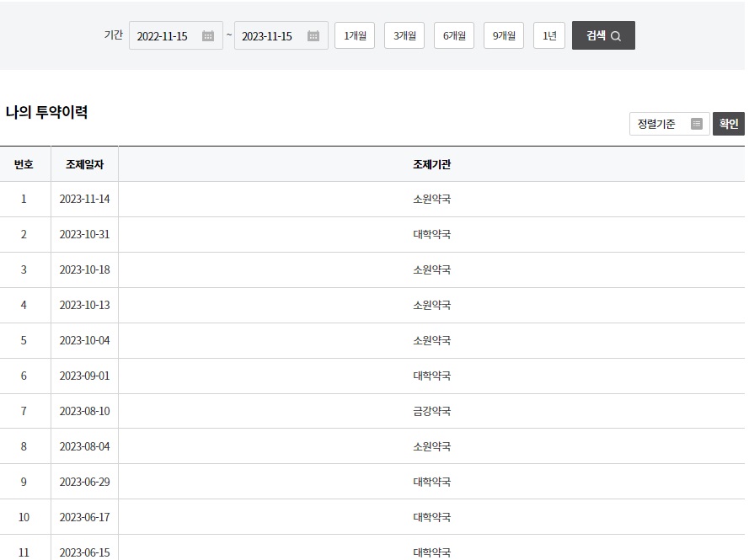The height and width of the screenshot is (560, 749).
Task: Click the 기간 label
Action: 114,35
